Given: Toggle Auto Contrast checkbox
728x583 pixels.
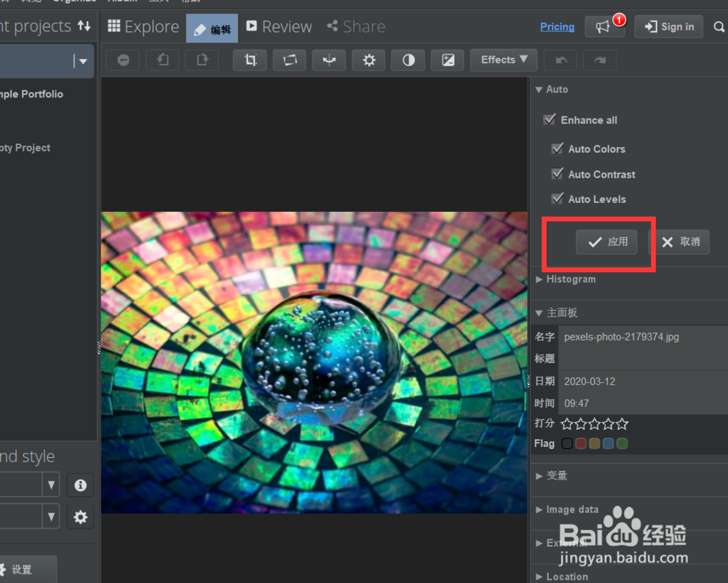Looking at the screenshot, I should pos(557,174).
